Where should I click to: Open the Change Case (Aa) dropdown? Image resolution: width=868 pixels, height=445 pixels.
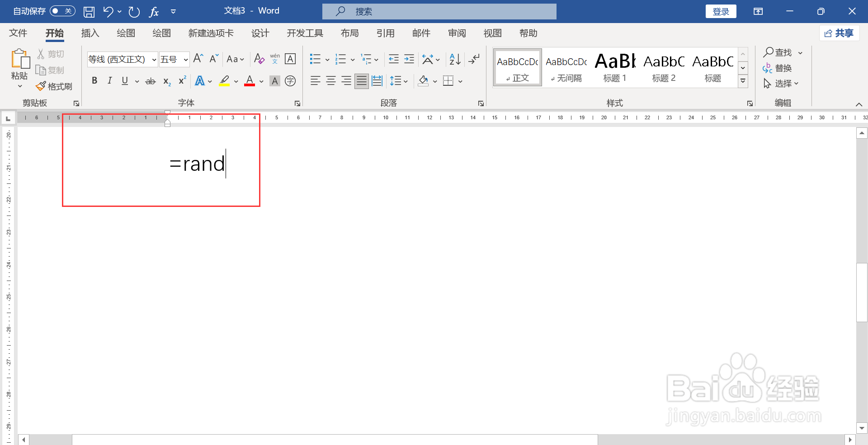[235, 59]
